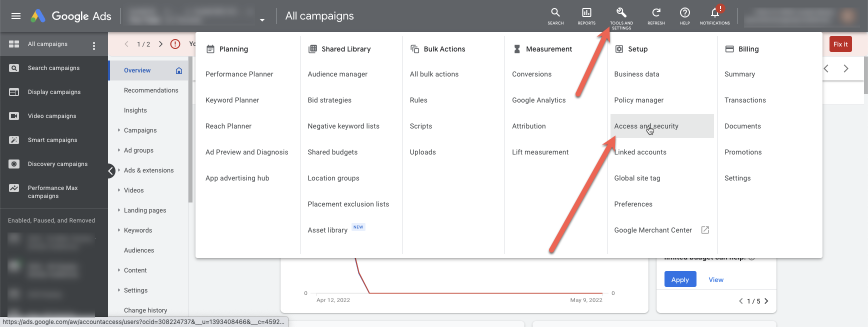Select Display campaigns in sidebar

(x=54, y=92)
